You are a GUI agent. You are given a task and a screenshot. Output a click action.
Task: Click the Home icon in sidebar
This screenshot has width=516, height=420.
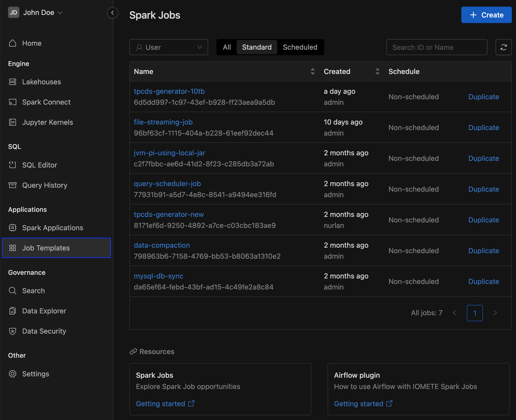point(13,43)
